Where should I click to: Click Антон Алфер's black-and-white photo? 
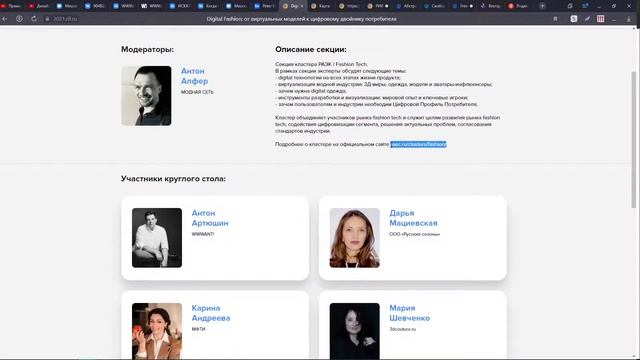point(147,96)
